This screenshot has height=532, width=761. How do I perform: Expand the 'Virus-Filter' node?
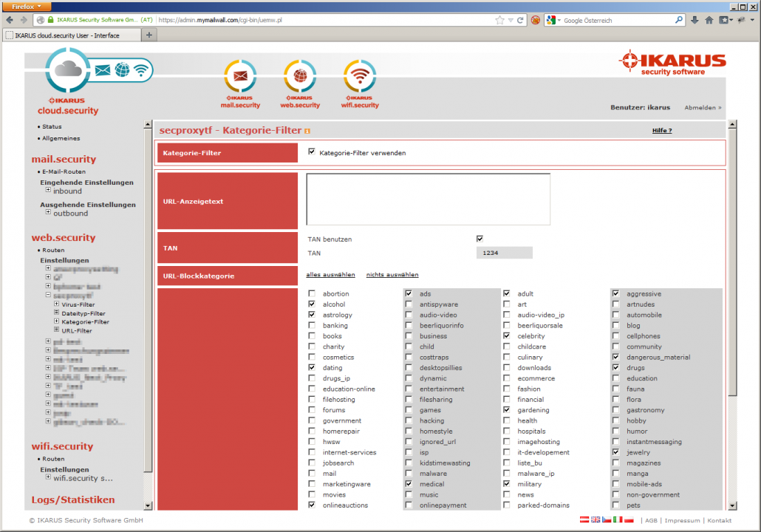(56, 304)
